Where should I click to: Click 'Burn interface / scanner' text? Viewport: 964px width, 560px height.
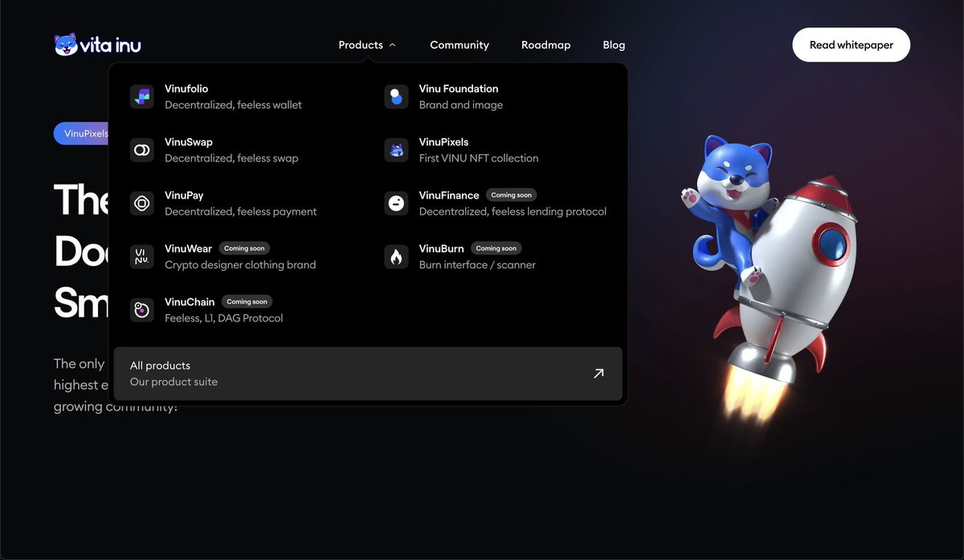[x=477, y=264]
